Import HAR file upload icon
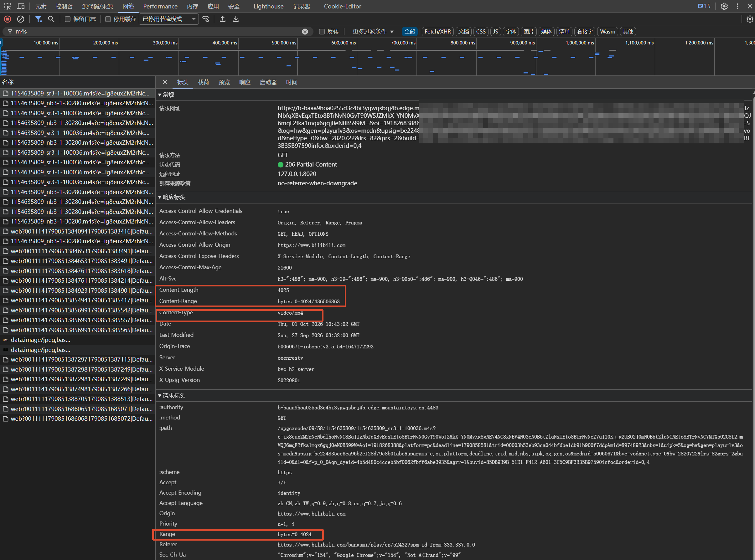755x560 pixels. click(223, 19)
